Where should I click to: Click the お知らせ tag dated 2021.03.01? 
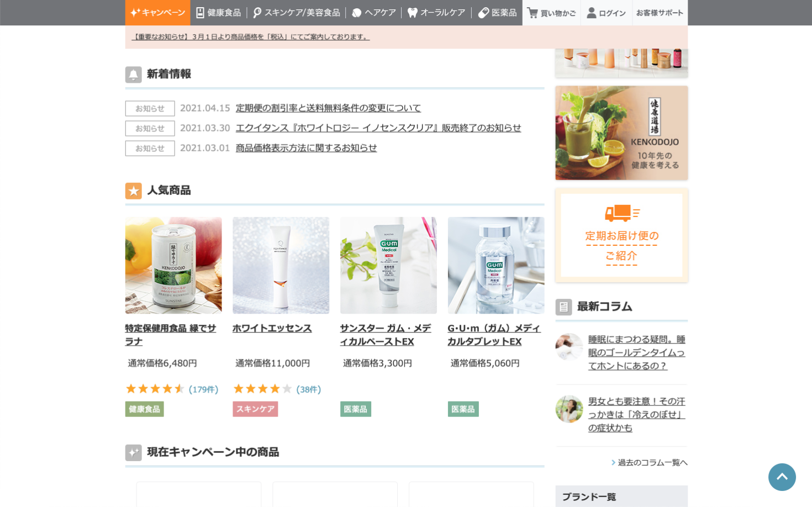click(x=150, y=148)
